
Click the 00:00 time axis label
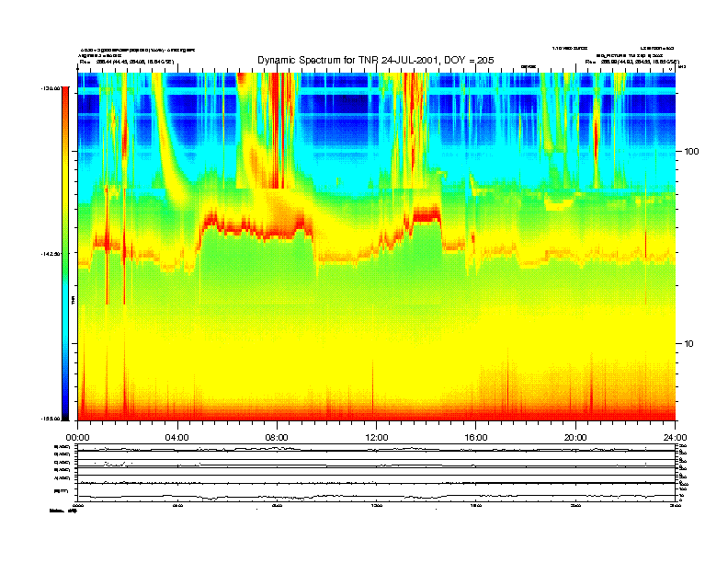pos(77,438)
